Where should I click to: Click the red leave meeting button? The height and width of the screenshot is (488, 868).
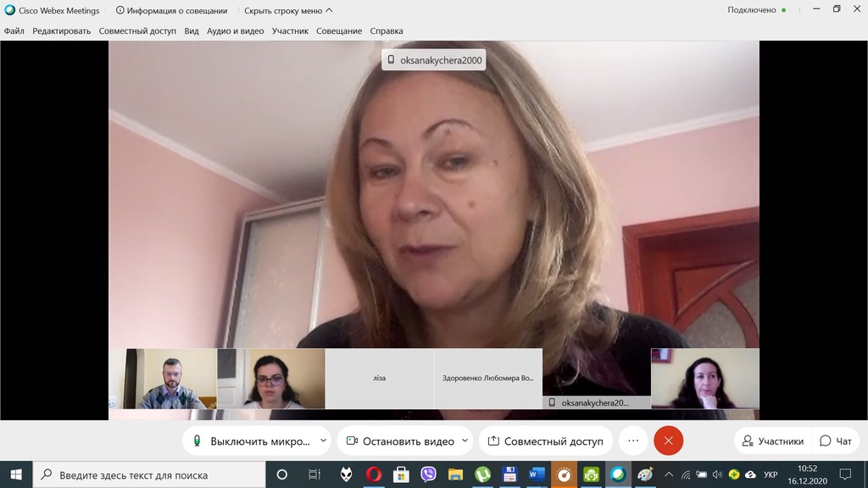point(668,441)
